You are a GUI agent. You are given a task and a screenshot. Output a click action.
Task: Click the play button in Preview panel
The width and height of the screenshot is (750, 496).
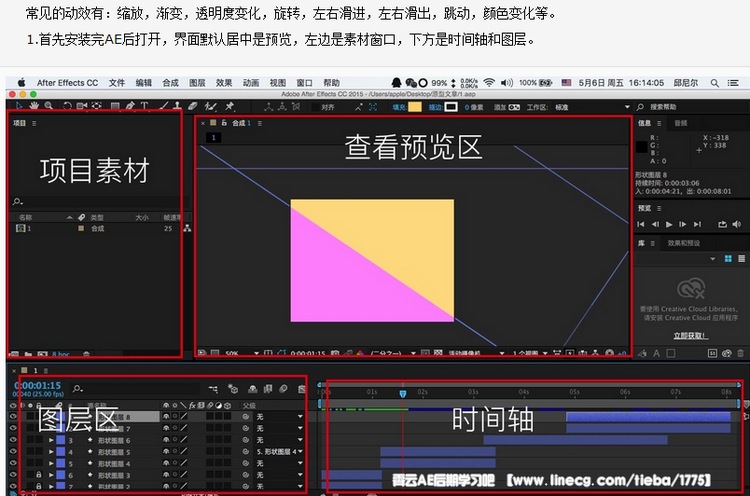pyautogui.click(x=669, y=224)
